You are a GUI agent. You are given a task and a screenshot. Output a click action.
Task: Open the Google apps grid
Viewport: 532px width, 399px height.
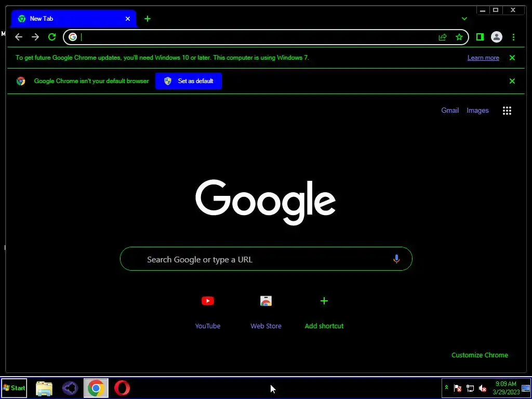click(507, 111)
